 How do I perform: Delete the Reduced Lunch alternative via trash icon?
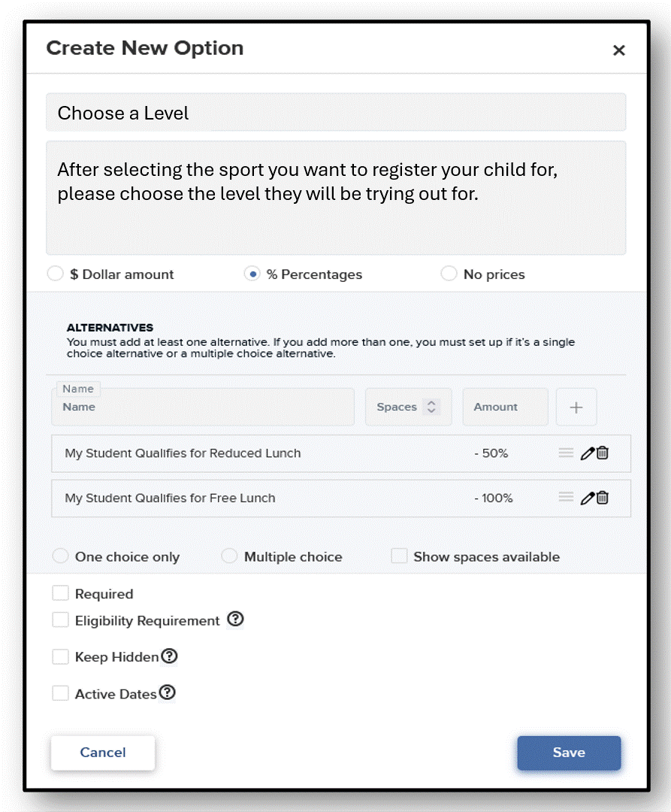click(x=602, y=453)
